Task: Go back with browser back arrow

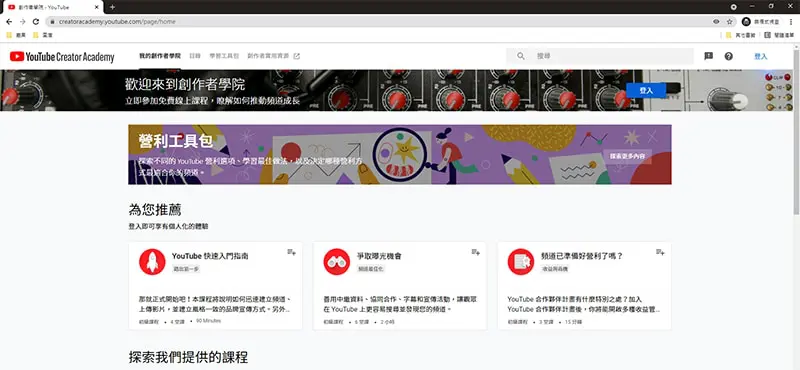Action: pyautogui.click(x=9, y=21)
